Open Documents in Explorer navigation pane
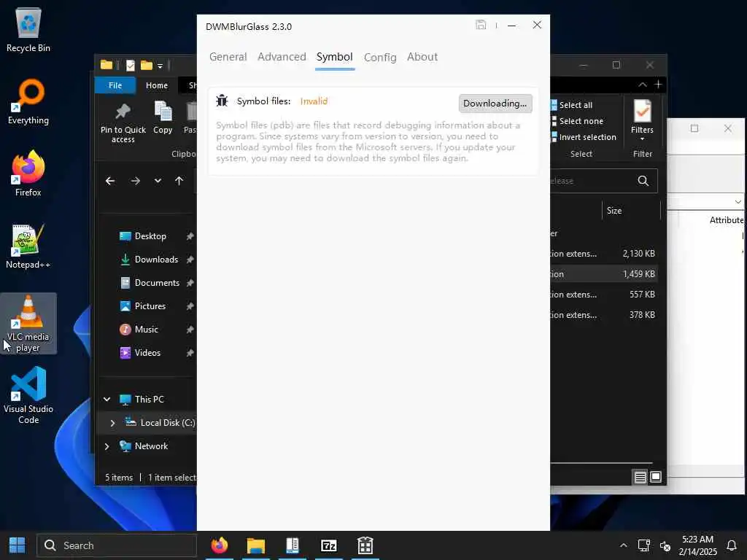 coord(157,283)
